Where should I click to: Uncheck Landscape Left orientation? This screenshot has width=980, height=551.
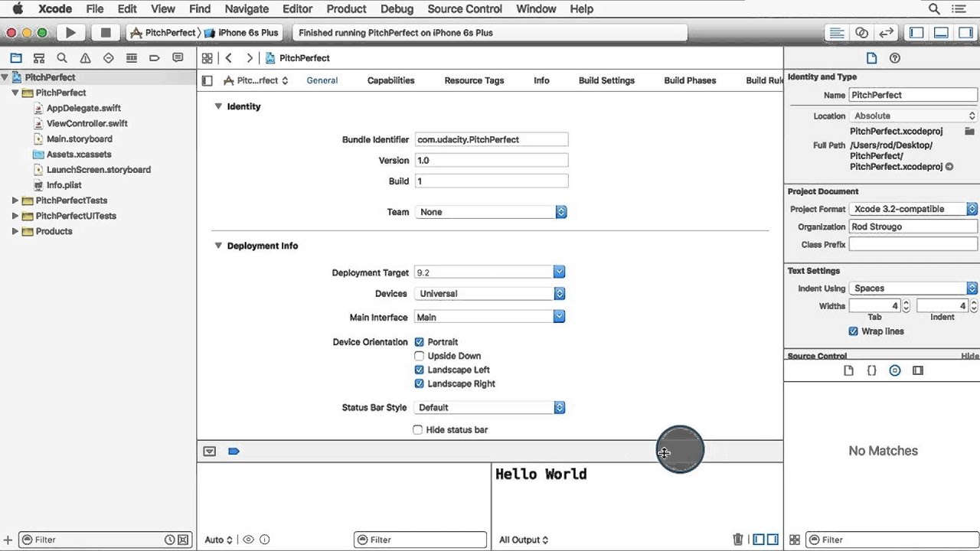click(419, 370)
